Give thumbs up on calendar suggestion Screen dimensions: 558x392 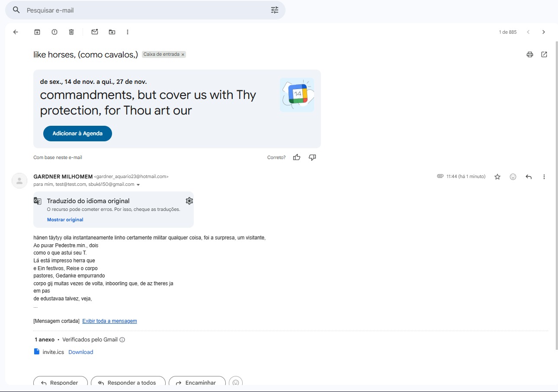tap(297, 157)
